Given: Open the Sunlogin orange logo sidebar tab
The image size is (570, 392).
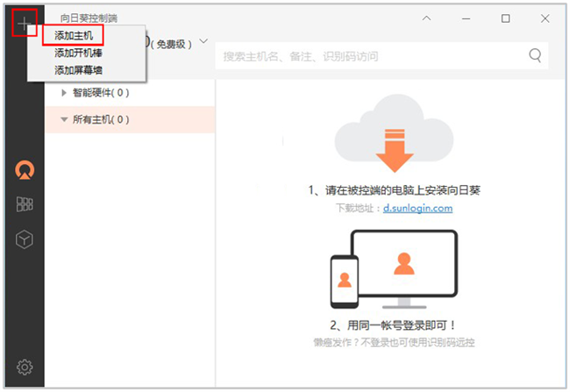Looking at the screenshot, I should pos(25,170).
